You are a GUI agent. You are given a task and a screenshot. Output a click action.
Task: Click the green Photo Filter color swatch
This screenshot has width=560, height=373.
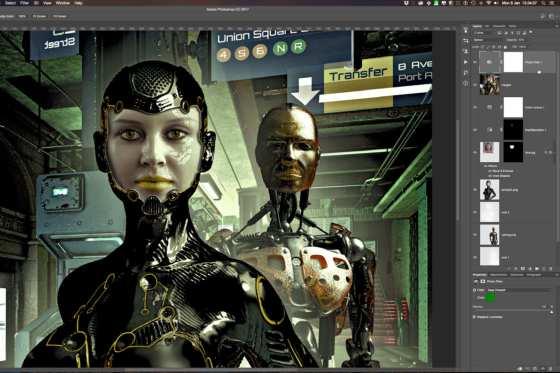pyautogui.click(x=490, y=297)
